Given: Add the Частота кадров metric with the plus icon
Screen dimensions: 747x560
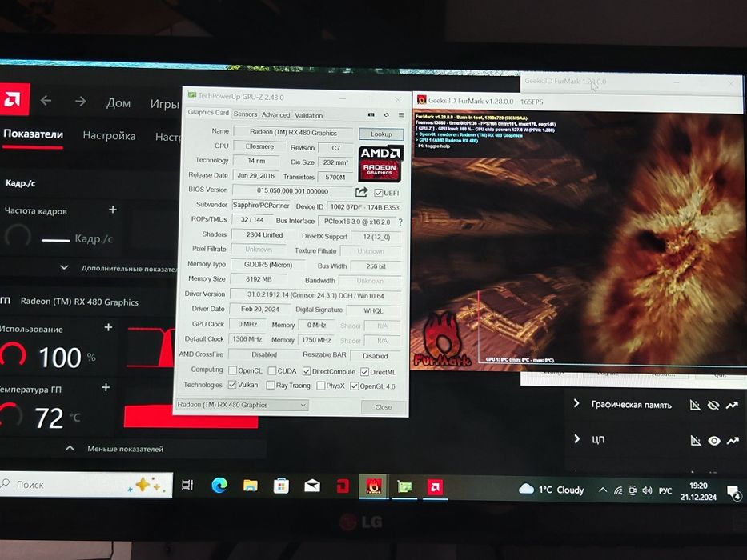Looking at the screenshot, I should click(113, 210).
